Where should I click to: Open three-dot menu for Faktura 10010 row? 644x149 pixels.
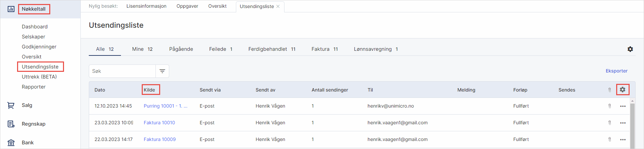tap(623, 123)
